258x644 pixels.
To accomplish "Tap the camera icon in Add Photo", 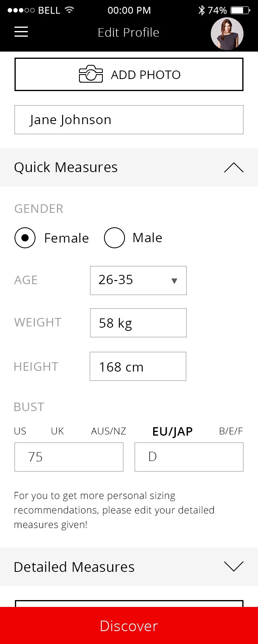I will click(91, 74).
